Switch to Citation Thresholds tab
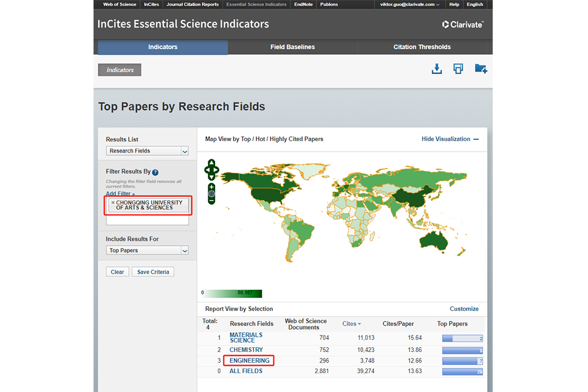This screenshot has height=392, width=588. pos(422,47)
